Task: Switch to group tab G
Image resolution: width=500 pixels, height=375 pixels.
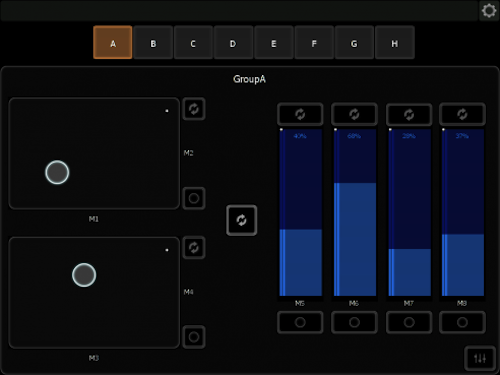Action: pyautogui.click(x=354, y=43)
